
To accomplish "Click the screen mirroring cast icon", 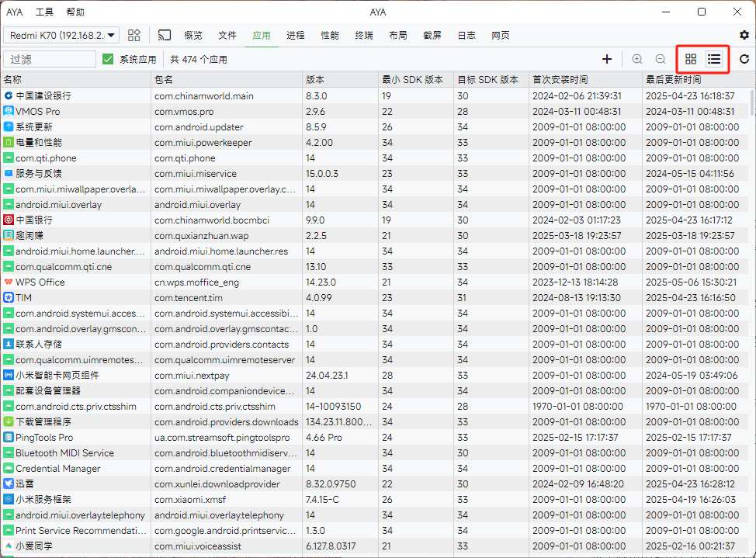I will coord(164,35).
